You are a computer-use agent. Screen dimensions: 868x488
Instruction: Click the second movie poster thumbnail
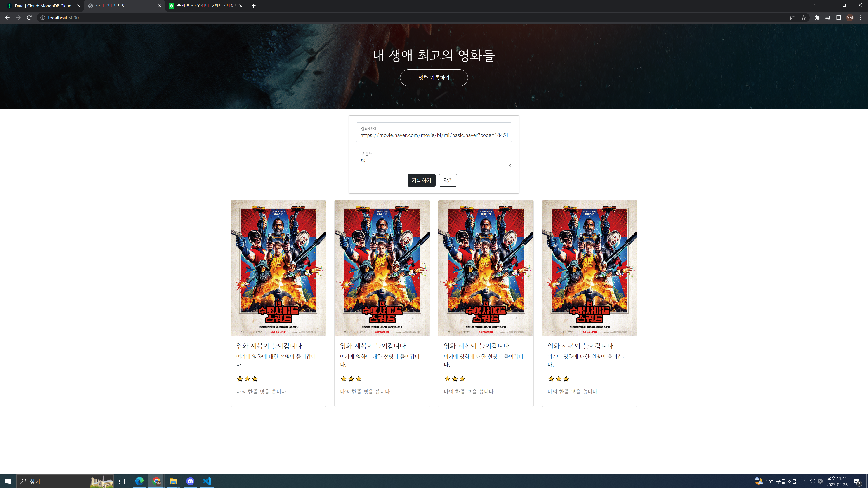tap(382, 268)
